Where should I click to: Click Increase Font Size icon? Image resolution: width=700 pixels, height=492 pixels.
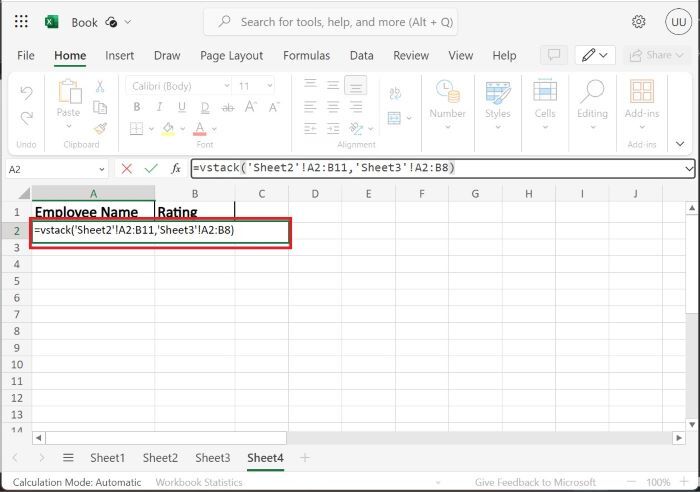coord(251,107)
